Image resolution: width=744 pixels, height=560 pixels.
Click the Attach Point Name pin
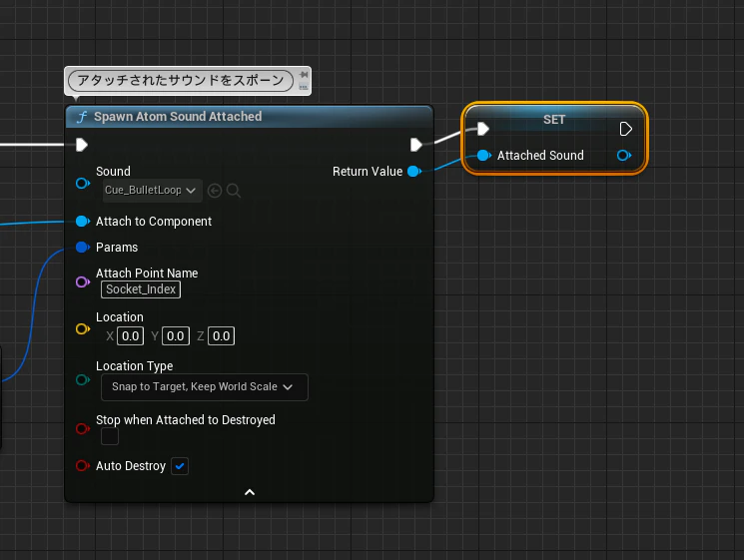83,282
